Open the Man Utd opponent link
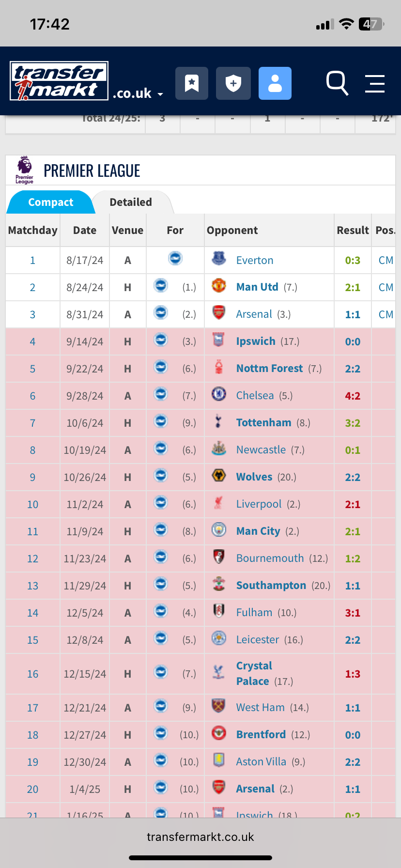 (x=257, y=287)
